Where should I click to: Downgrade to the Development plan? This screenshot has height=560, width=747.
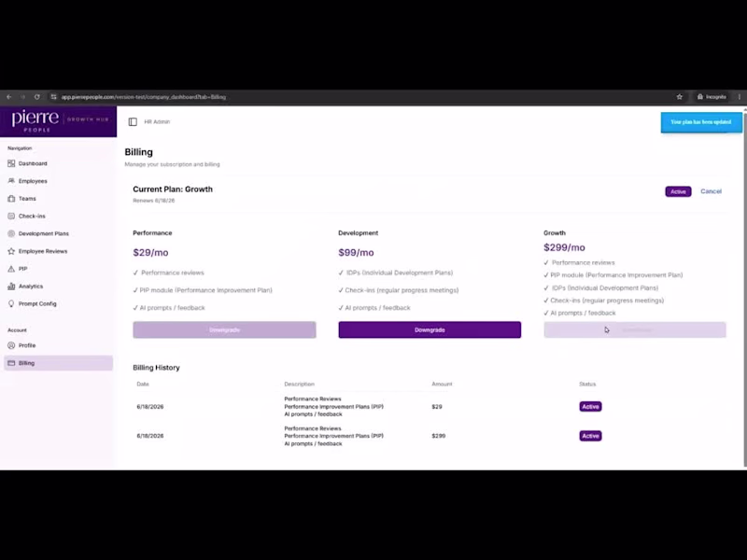(430, 330)
